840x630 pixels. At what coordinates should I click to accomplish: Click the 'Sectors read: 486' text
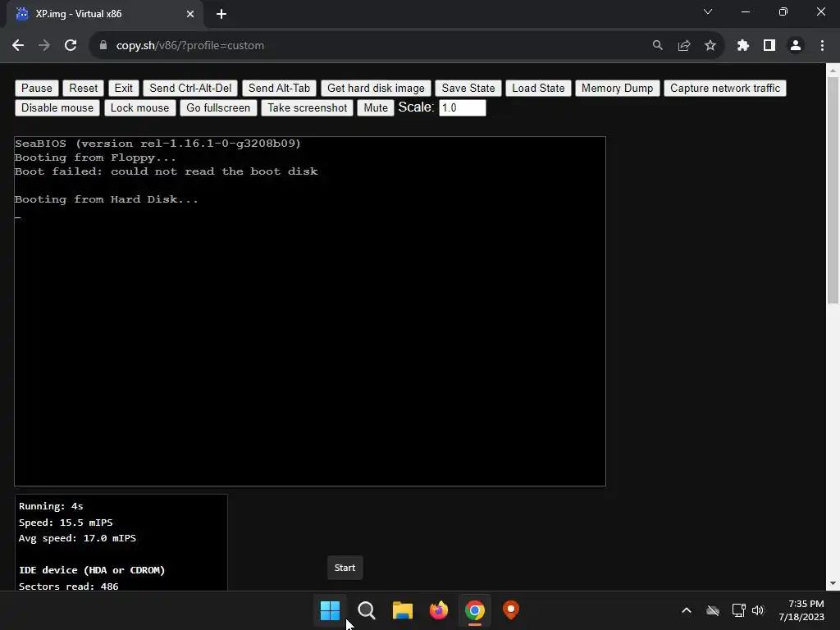pos(69,586)
